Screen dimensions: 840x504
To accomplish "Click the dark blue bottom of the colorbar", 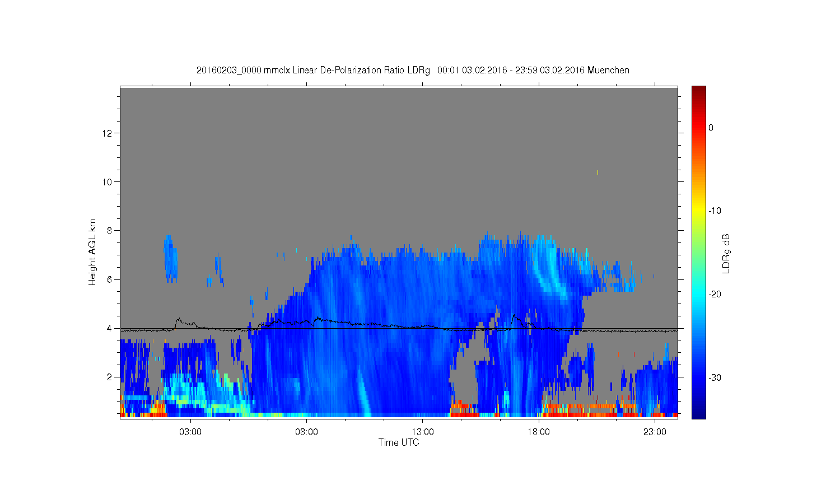I will tap(698, 413).
